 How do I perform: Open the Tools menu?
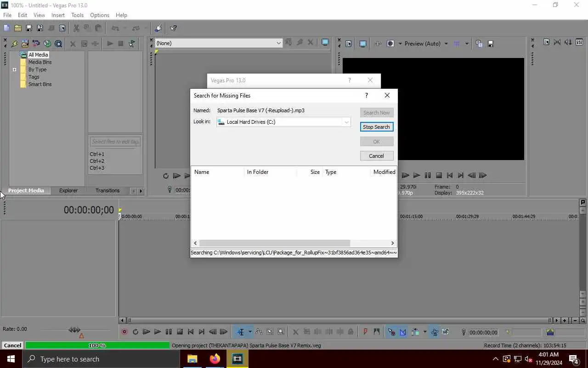pos(77,15)
